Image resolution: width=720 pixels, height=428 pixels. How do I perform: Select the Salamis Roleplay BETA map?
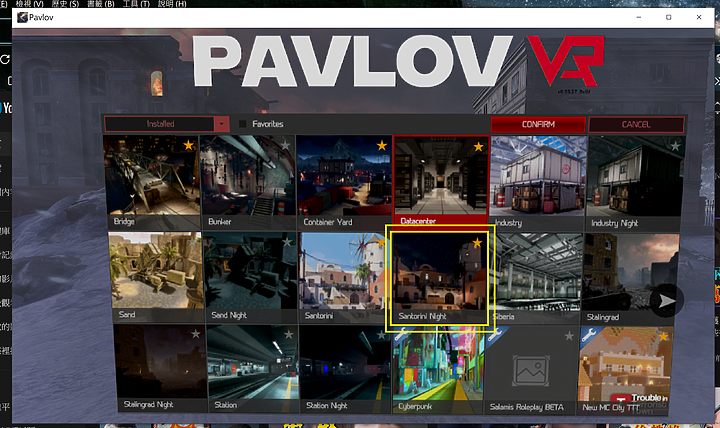click(532, 370)
